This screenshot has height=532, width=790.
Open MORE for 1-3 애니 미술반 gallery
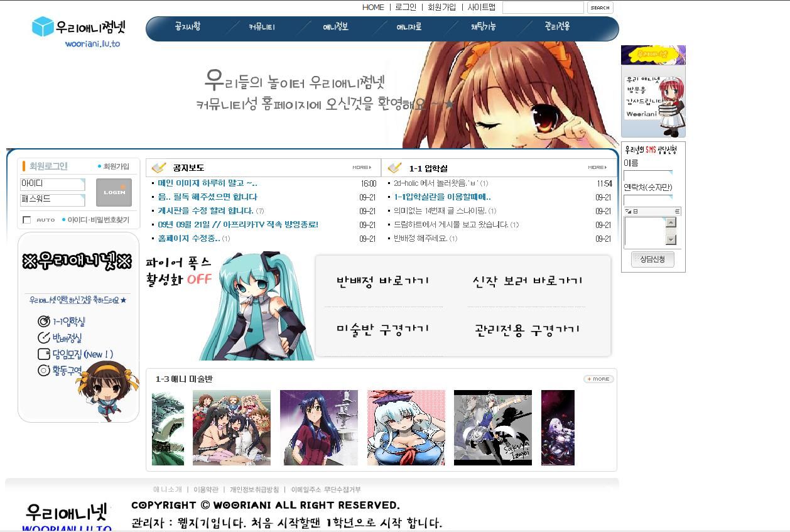click(x=598, y=379)
